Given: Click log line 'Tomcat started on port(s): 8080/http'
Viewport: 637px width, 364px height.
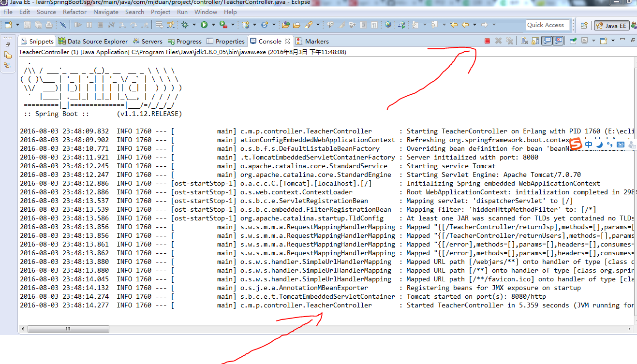Looking at the screenshot, I should (x=476, y=296).
